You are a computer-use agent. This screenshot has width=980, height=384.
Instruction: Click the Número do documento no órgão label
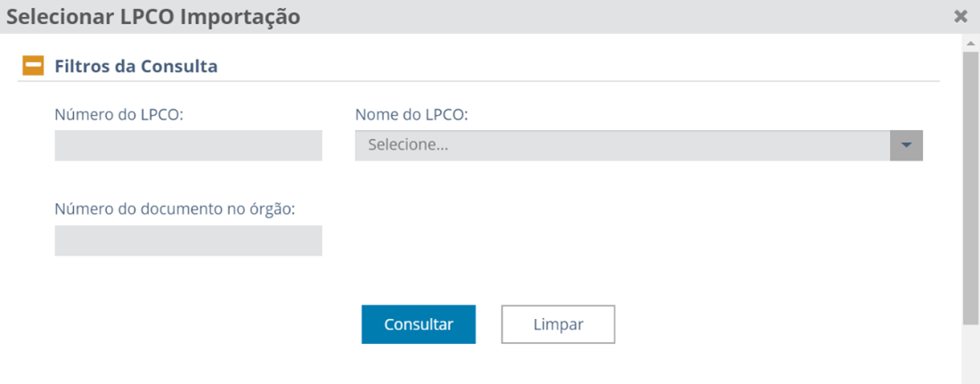[175, 209]
